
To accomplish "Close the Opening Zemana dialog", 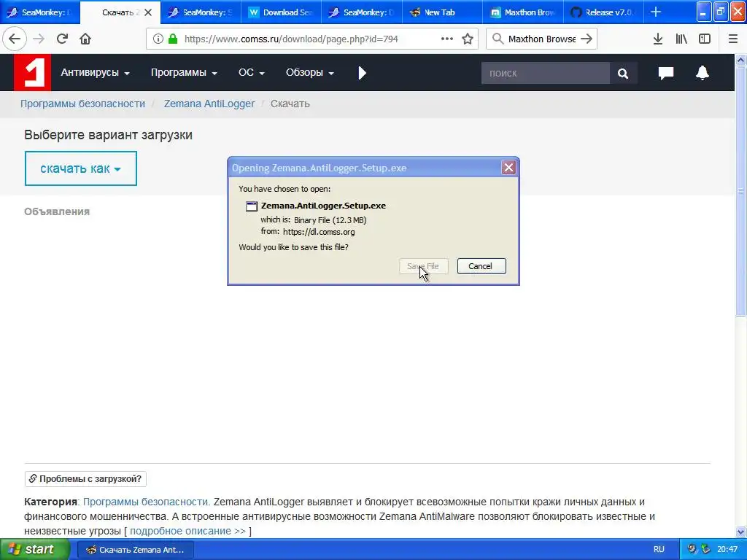I will point(508,168).
